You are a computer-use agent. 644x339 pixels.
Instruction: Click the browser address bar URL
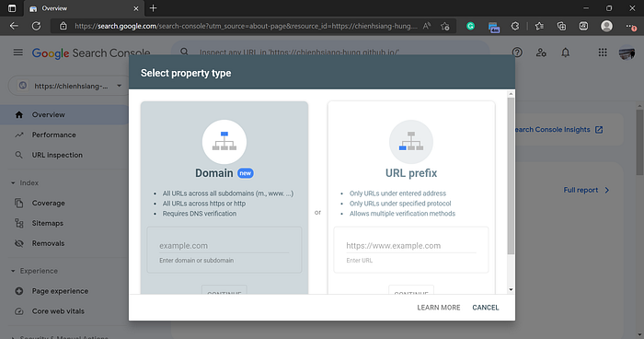point(246,26)
